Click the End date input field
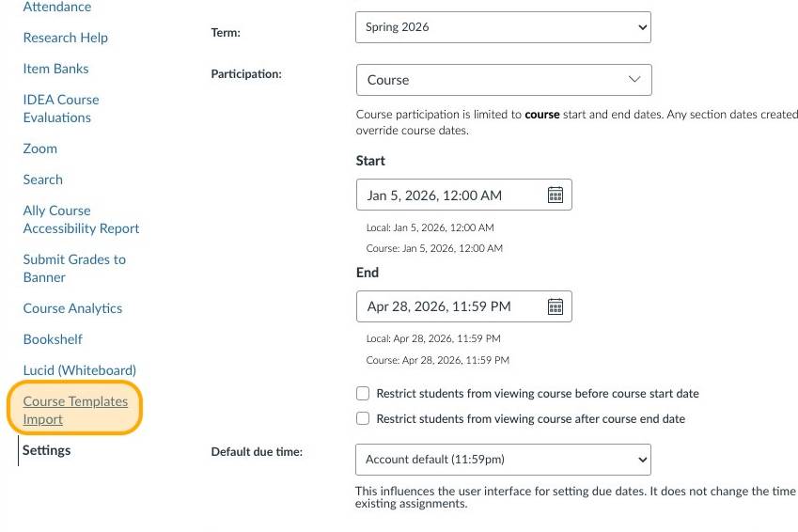This screenshot has height=532, width=798. (x=464, y=306)
